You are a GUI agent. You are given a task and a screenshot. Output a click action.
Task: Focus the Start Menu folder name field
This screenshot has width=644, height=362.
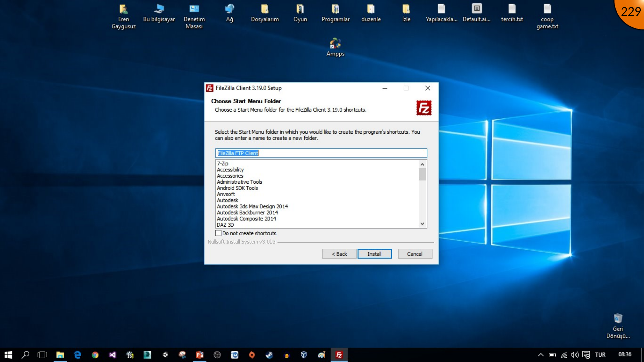(321, 153)
